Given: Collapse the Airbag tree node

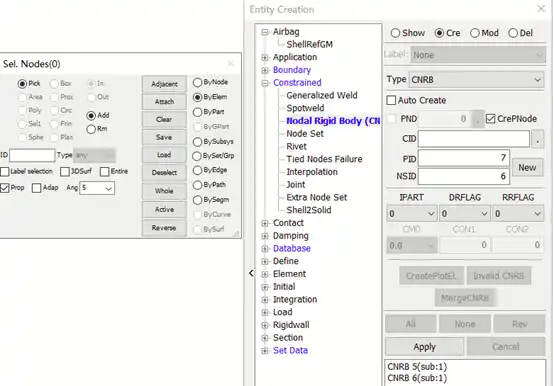Looking at the screenshot, I should pos(265,32).
